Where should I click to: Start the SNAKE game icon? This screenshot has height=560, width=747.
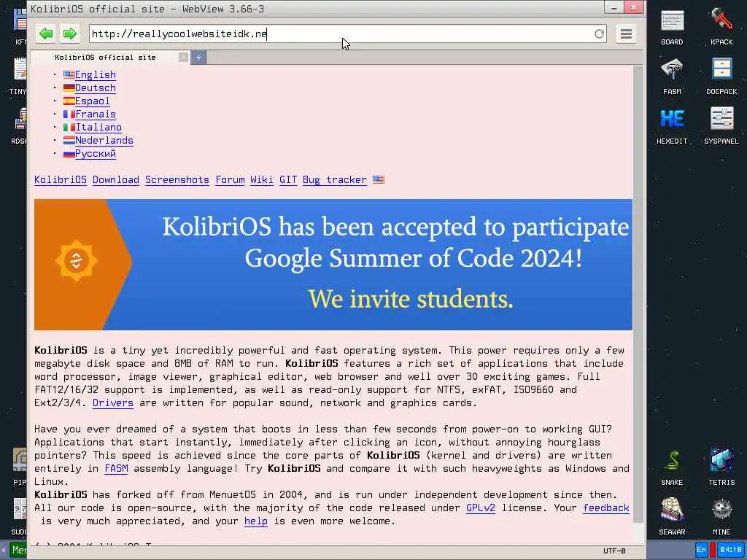tap(672, 467)
